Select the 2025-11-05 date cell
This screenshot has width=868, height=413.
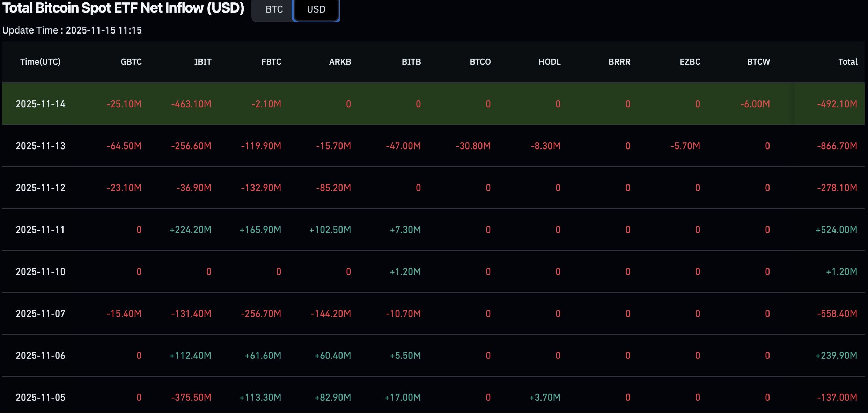[41, 398]
